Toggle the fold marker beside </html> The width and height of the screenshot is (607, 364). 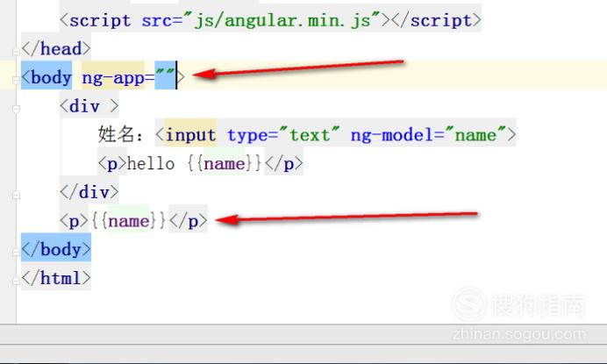[16, 281]
